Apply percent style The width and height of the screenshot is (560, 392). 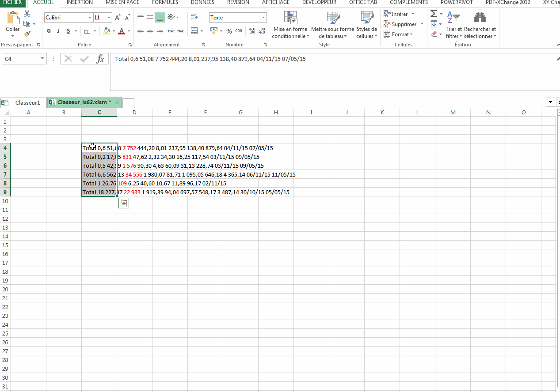[229, 31]
